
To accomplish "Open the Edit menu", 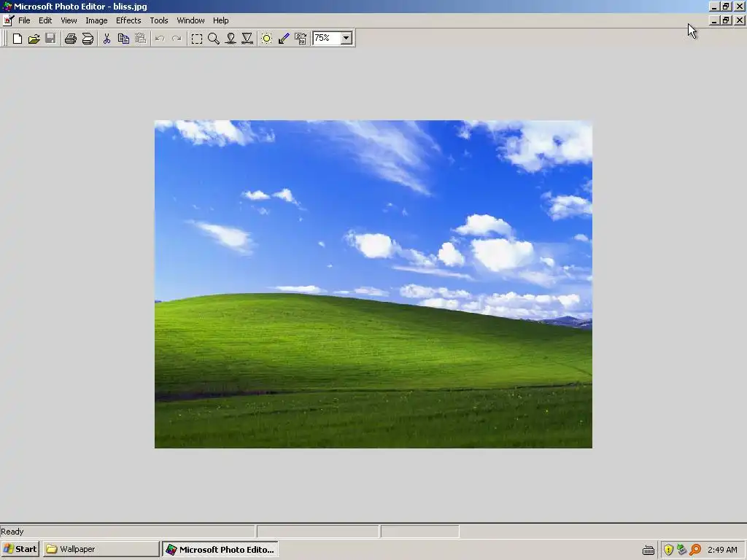I will (x=45, y=20).
